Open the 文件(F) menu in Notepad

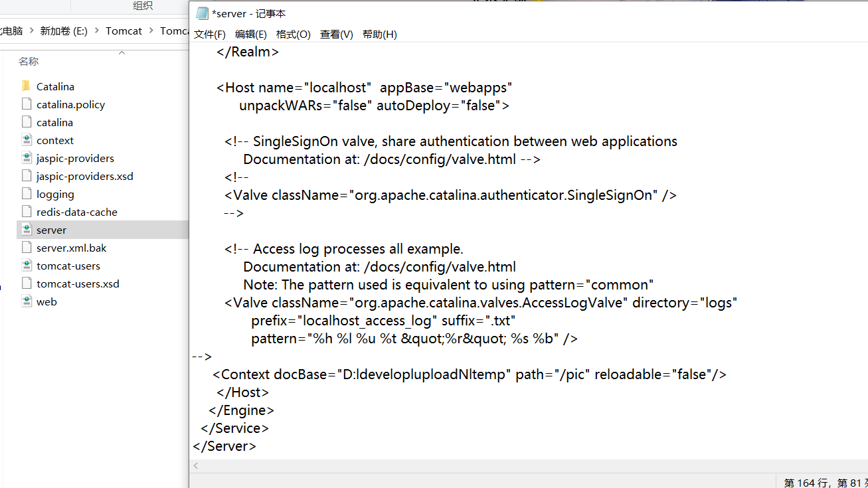click(209, 35)
